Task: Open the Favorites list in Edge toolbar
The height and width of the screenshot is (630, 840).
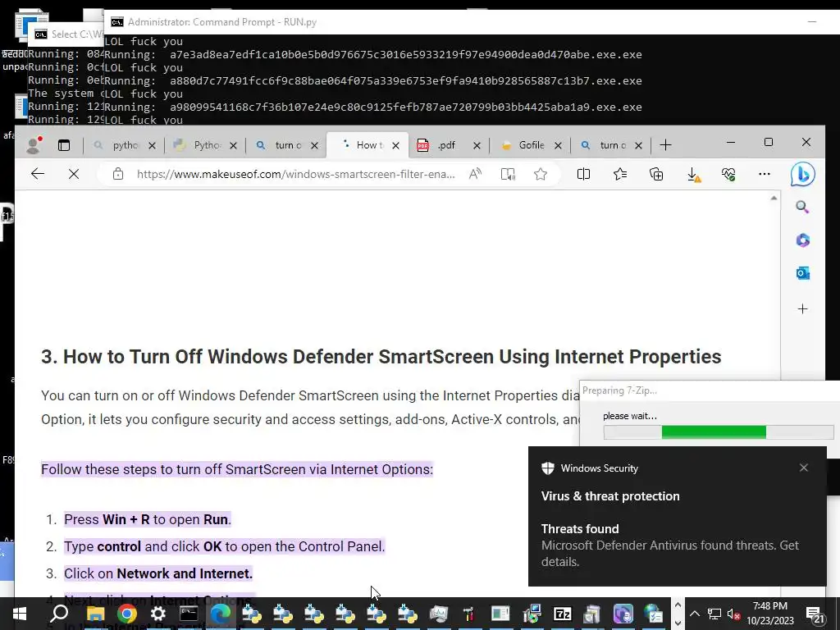Action: 620,174
